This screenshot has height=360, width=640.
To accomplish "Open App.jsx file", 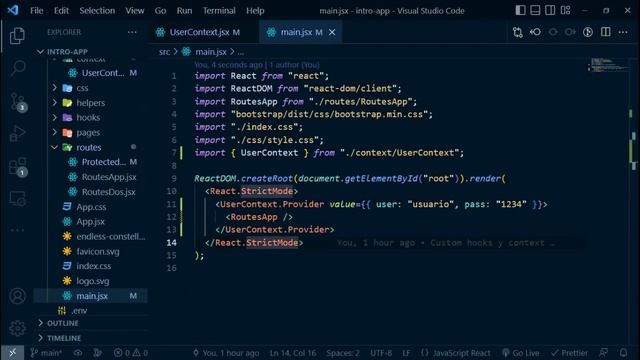I will click(91, 222).
